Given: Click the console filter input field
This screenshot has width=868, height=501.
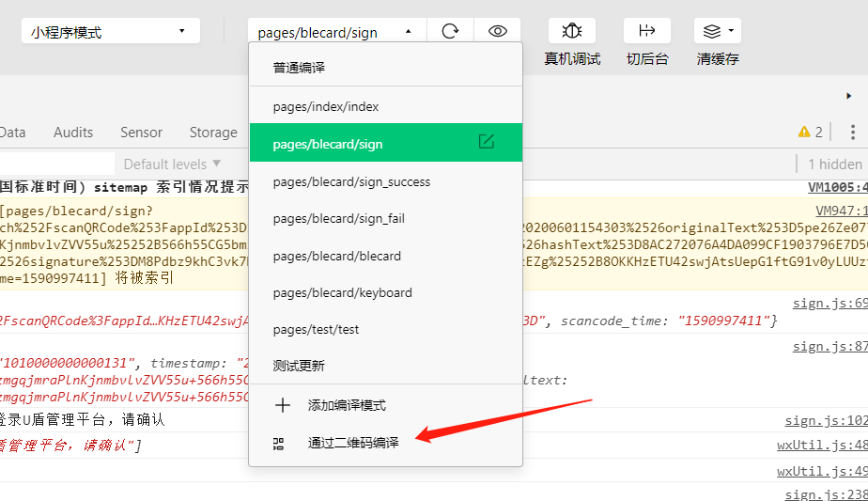Looking at the screenshot, I should [57, 164].
